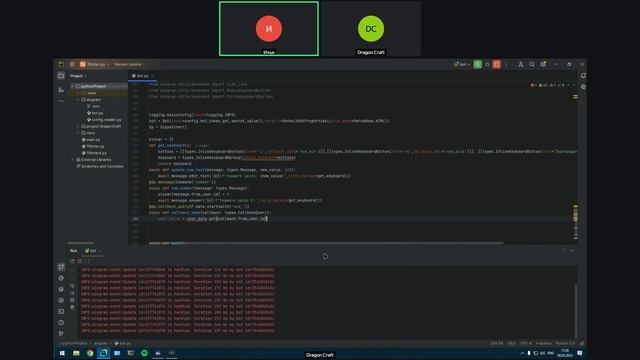Open the Structure tool window icon in left sidebar
This screenshot has width=640, height=360.
tap(61, 89)
